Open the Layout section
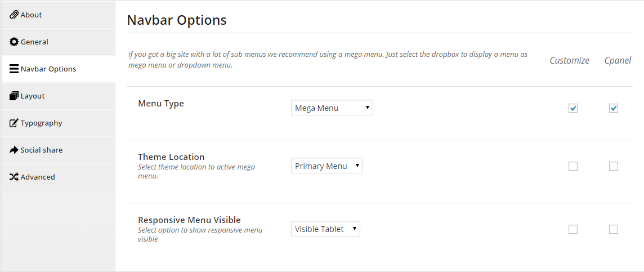The width and height of the screenshot is (644, 272). click(x=58, y=96)
